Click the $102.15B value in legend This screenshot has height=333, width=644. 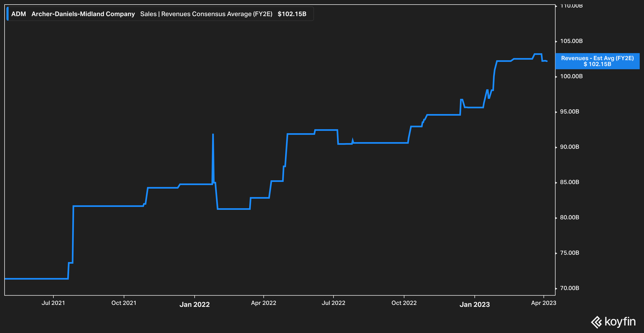pyautogui.click(x=292, y=14)
